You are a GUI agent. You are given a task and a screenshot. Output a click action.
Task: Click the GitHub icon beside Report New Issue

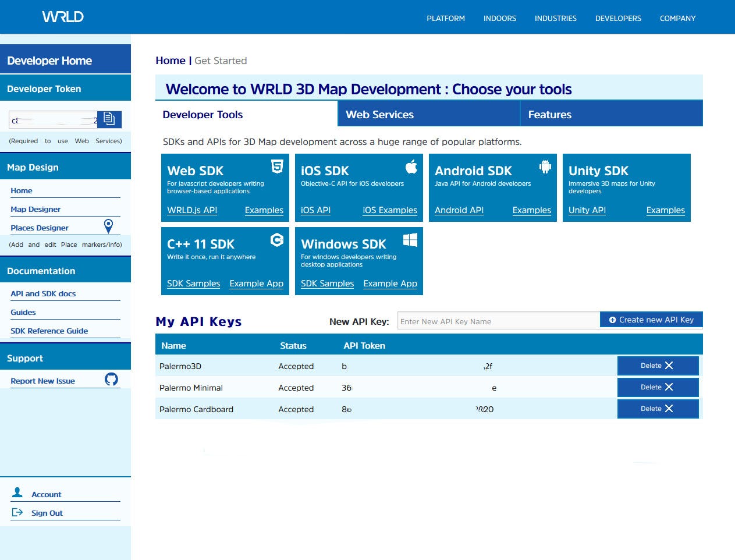pos(111,380)
